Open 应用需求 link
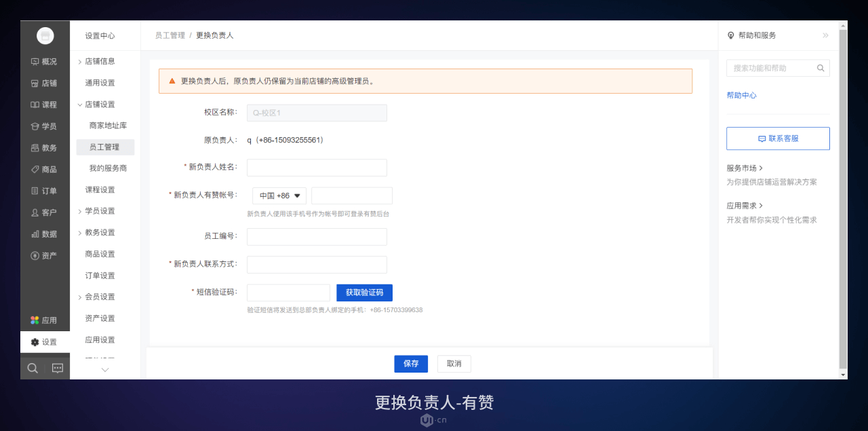Image resolution: width=868 pixels, height=431 pixels. pos(745,206)
